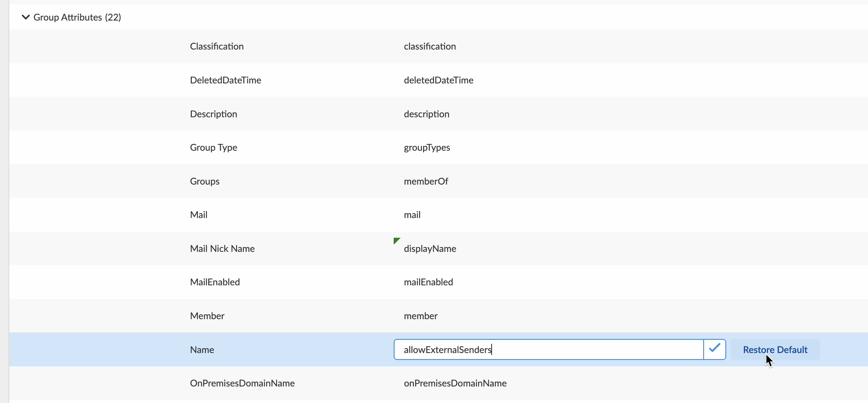Viewport: 868px width, 403px height.
Task: Edit the memberOf mapping value
Action: 426,181
